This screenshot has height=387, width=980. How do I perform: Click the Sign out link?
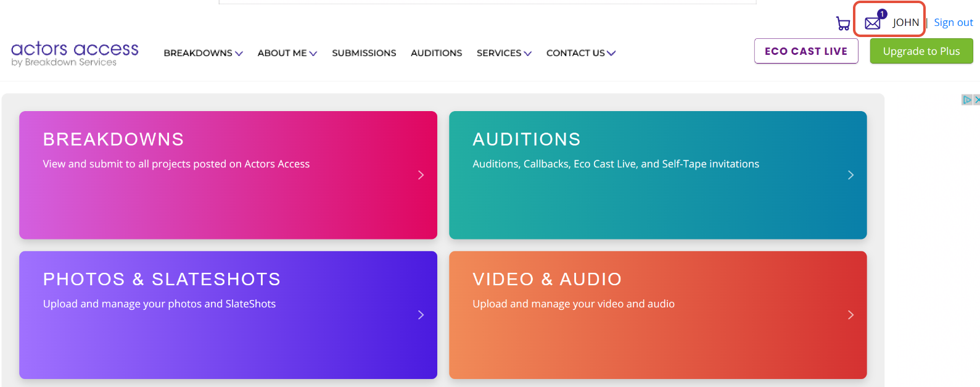(953, 23)
